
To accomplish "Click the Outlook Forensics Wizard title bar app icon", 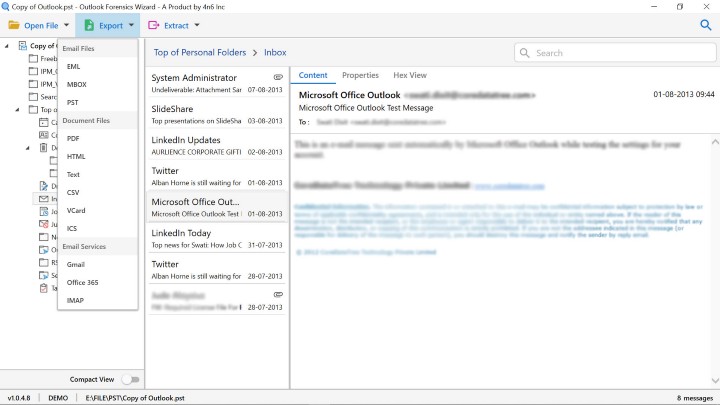I will pyautogui.click(x=6, y=6).
